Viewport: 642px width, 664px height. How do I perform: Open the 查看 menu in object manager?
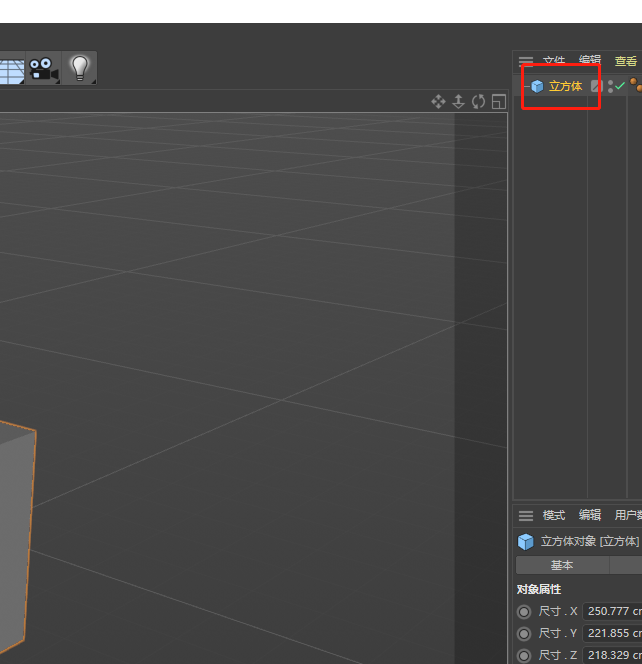pyautogui.click(x=626, y=61)
